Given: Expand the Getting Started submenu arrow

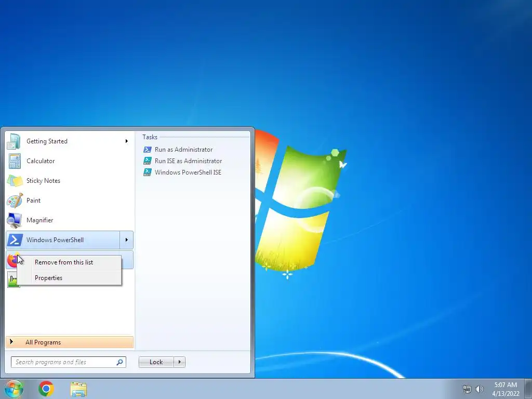Looking at the screenshot, I should point(127,141).
